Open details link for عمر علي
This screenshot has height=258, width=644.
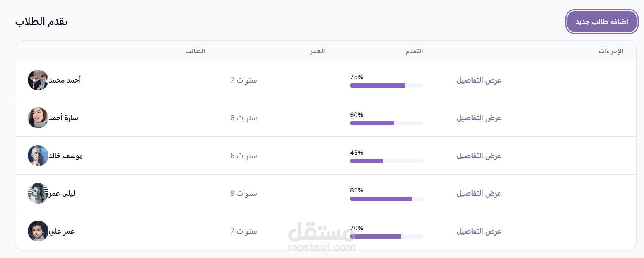pos(479,231)
